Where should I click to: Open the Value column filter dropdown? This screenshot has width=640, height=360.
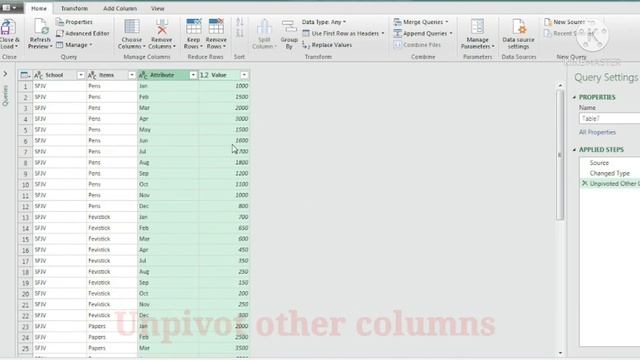(x=244, y=75)
